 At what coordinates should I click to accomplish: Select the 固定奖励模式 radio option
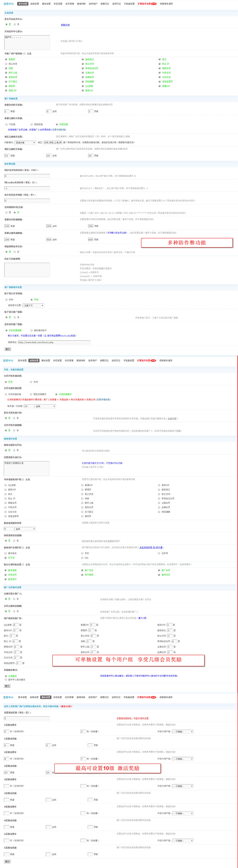[31, 394]
